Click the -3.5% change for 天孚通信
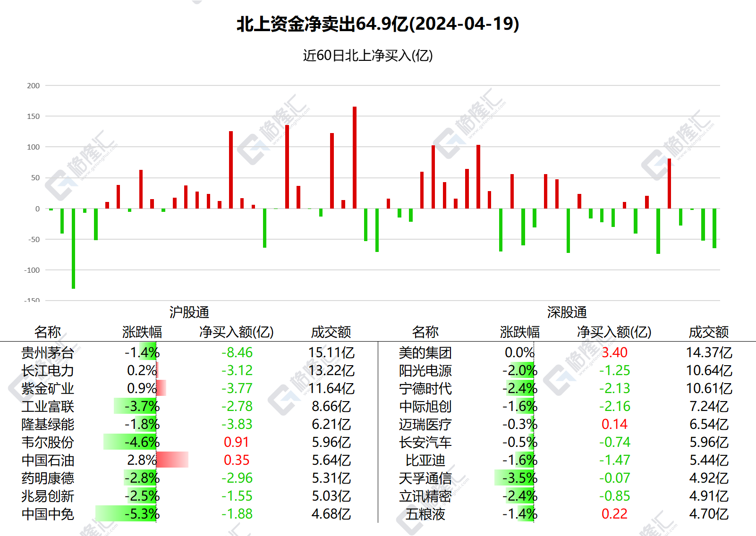The width and height of the screenshot is (756, 536). [x=519, y=478]
